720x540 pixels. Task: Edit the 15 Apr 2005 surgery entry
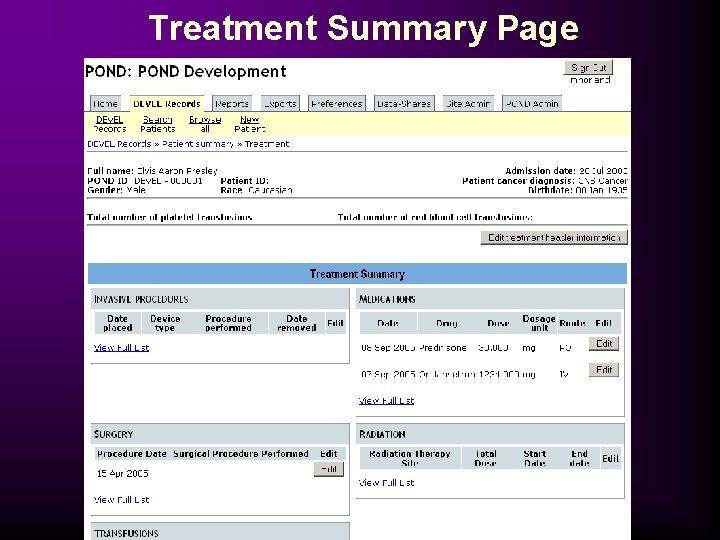[329, 469]
